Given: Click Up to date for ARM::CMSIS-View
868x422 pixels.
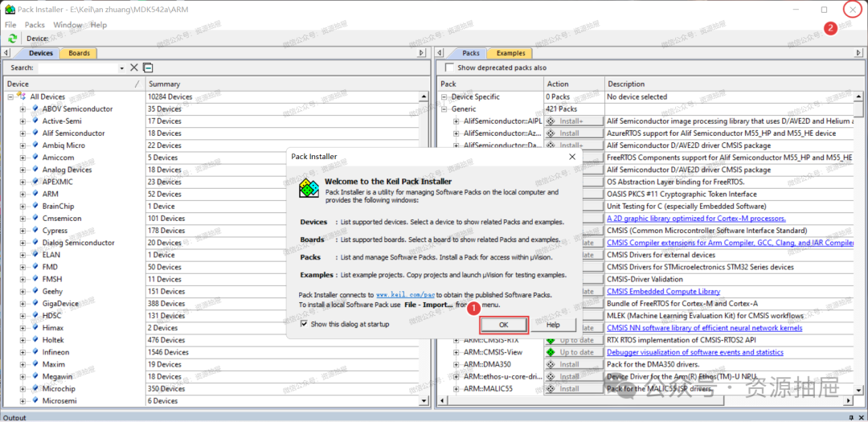Looking at the screenshot, I should tap(574, 352).
